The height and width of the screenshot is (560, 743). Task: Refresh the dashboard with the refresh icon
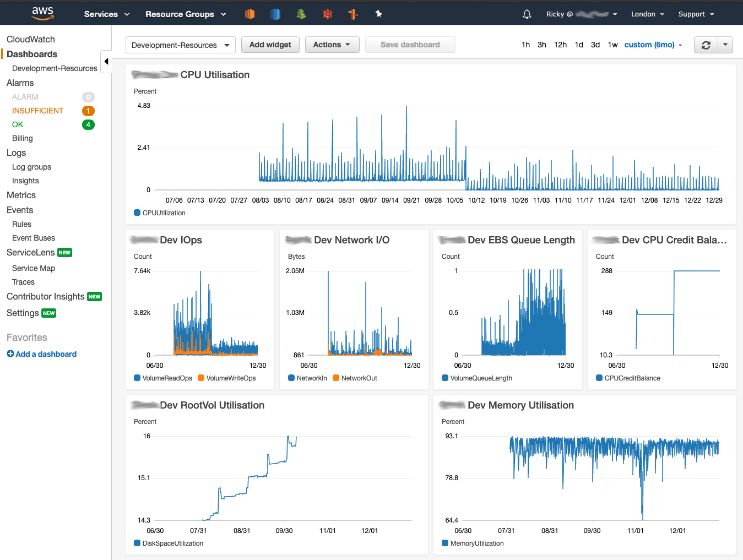click(x=706, y=45)
